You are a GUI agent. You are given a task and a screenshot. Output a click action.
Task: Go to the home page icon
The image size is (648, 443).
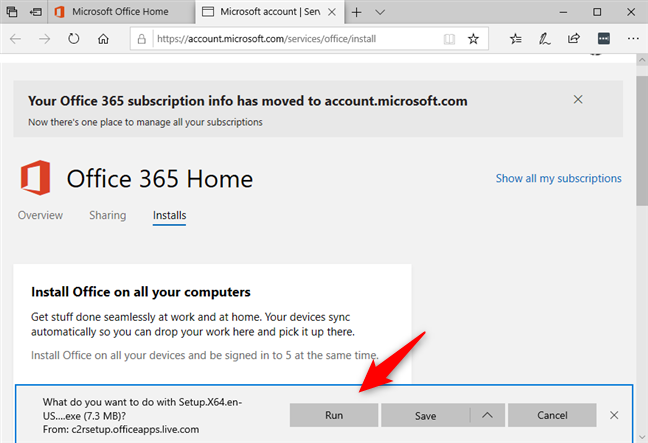[x=103, y=39]
